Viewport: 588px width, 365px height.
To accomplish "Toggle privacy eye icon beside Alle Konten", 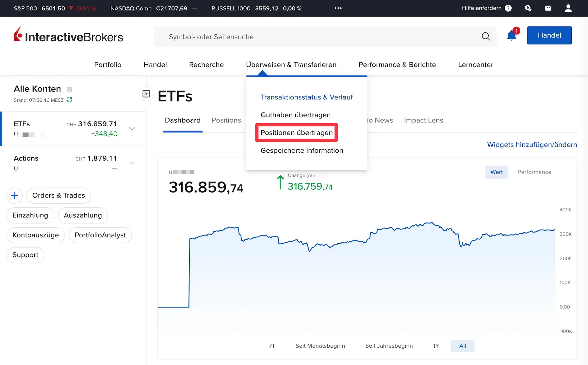I will [70, 89].
